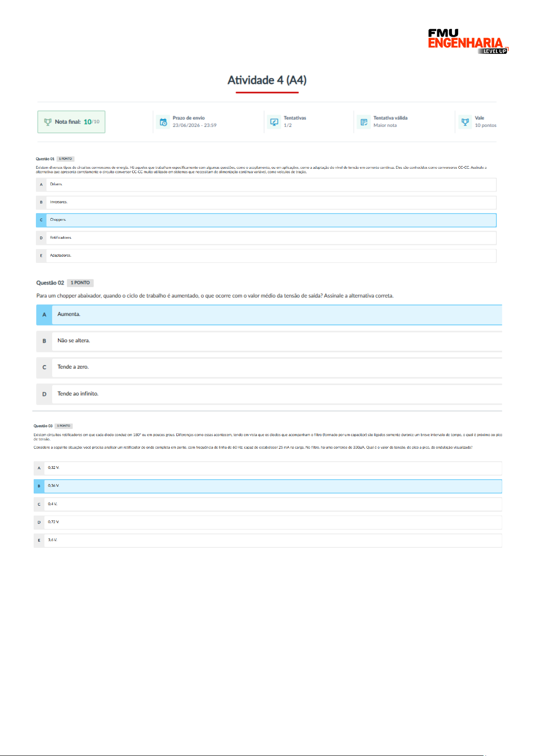Select option C Choppers in Questão 01
535x756 pixels.
[x=266, y=220]
